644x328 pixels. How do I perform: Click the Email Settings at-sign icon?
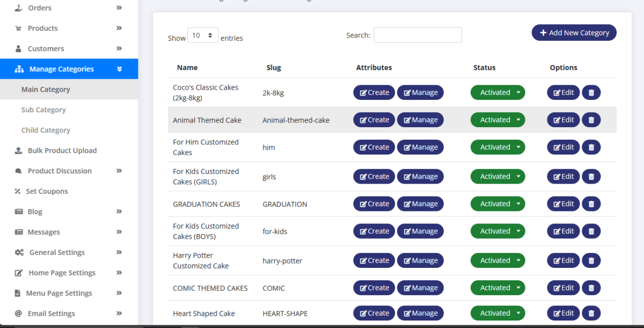coord(18,314)
